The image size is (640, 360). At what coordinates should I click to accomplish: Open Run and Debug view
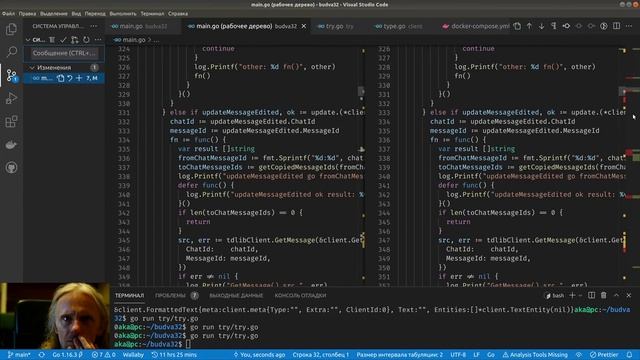[x=11, y=98]
